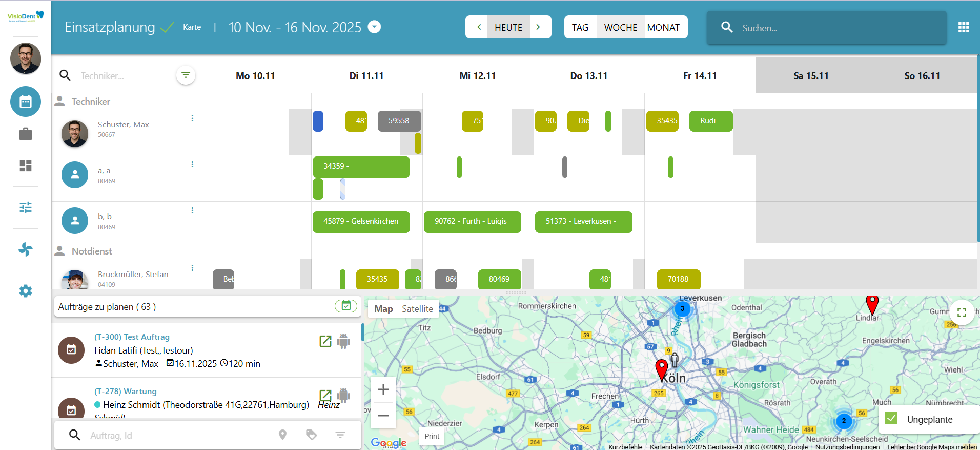Expand the date range dropdown arrow
Screen dimensions: 980x450
tap(375, 27)
